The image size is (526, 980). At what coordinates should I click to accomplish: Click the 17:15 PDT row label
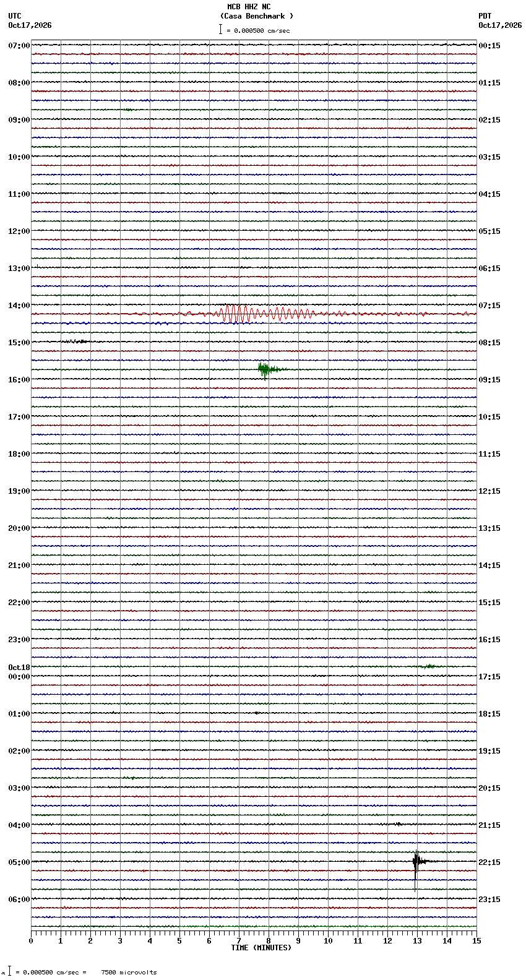pyautogui.click(x=489, y=677)
